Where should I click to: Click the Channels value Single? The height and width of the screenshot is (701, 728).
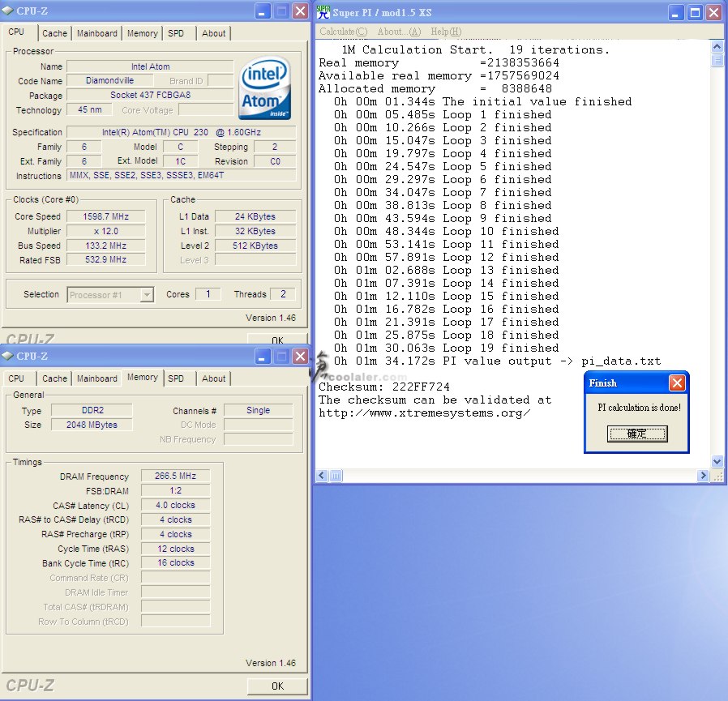pos(258,410)
